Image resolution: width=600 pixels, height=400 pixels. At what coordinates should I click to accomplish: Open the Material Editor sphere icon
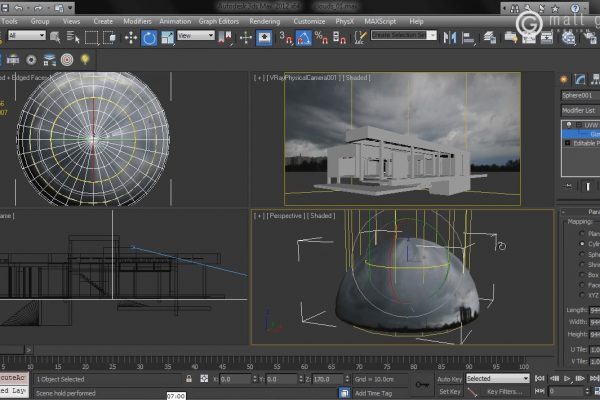pos(569,38)
